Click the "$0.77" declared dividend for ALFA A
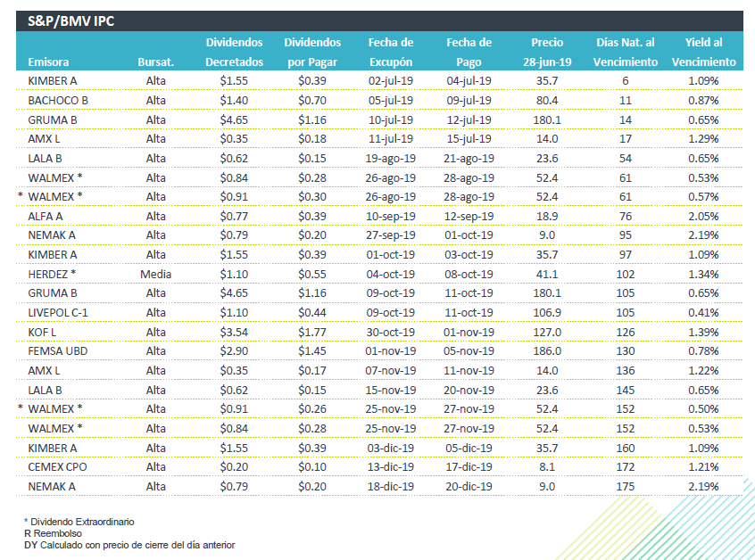The image size is (755, 560). point(234,217)
